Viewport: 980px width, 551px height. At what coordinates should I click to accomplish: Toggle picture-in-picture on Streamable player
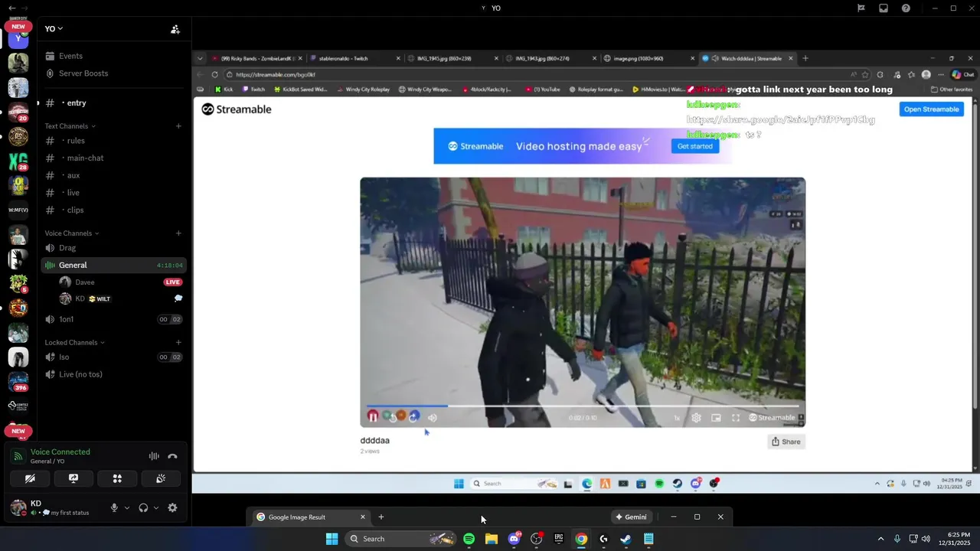716,418
